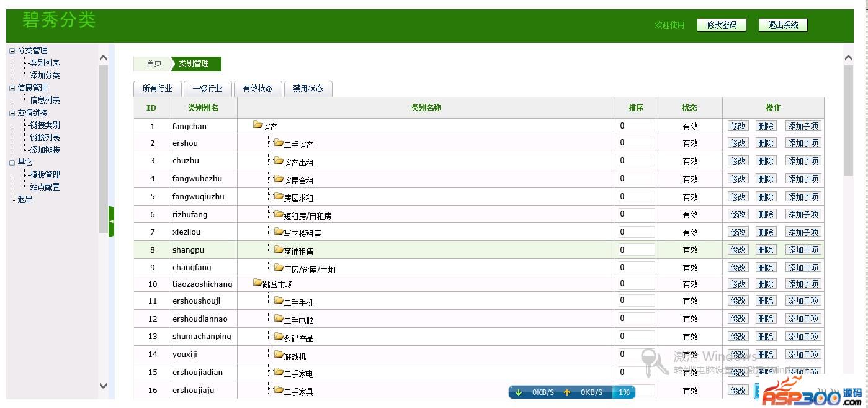Go to 首页 breadcrumb
The width and height of the screenshot is (868, 408).
(x=153, y=63)
